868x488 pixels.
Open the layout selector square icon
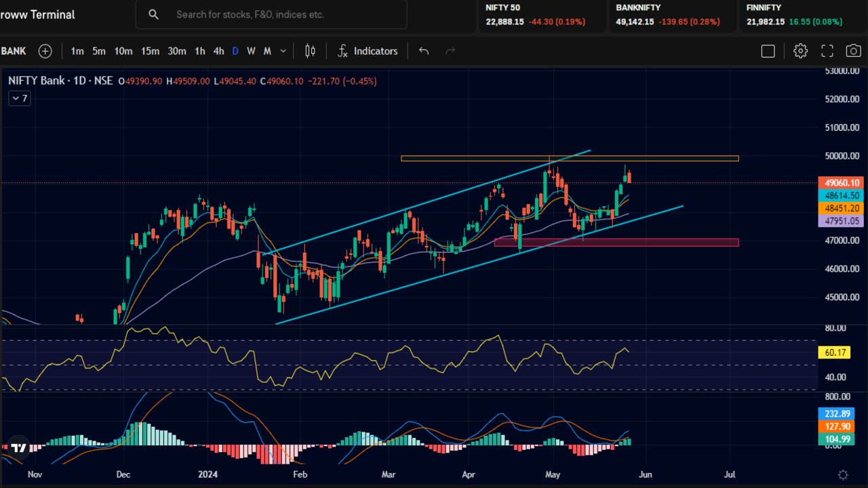pos(768,51)
